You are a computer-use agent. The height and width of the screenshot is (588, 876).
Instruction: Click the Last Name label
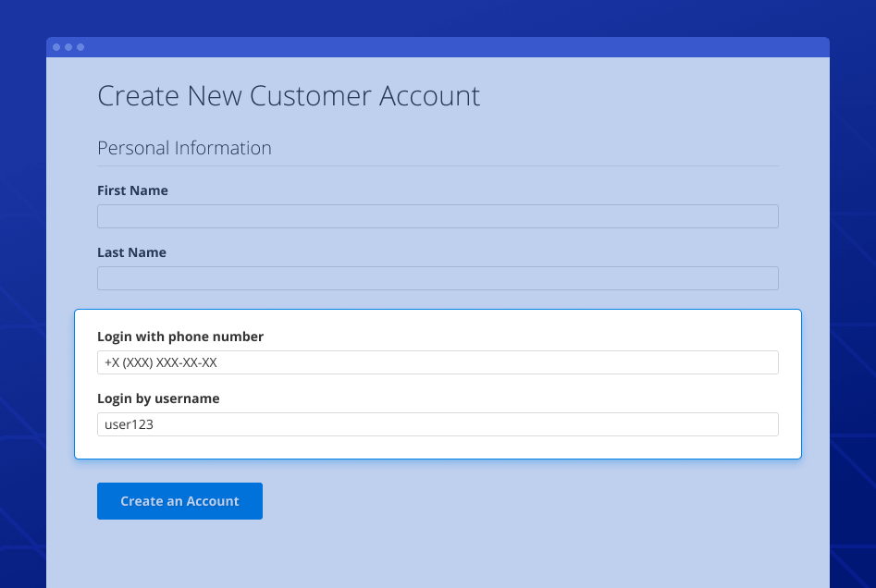(x=131, y=252)
